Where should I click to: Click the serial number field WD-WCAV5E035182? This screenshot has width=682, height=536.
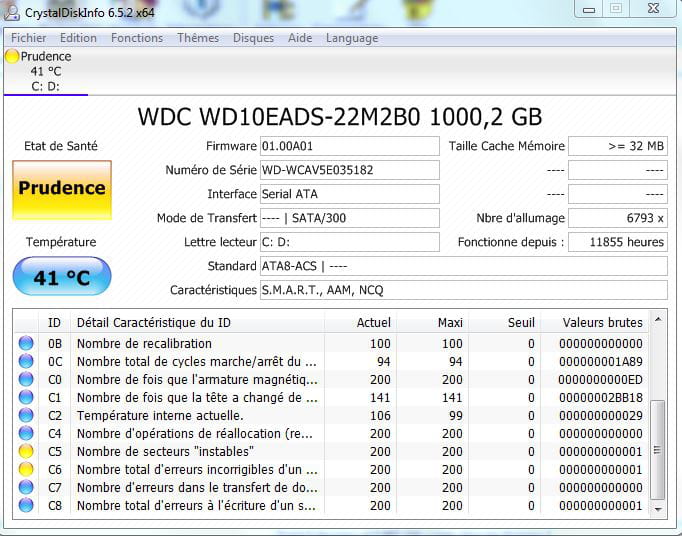point(350,170)
